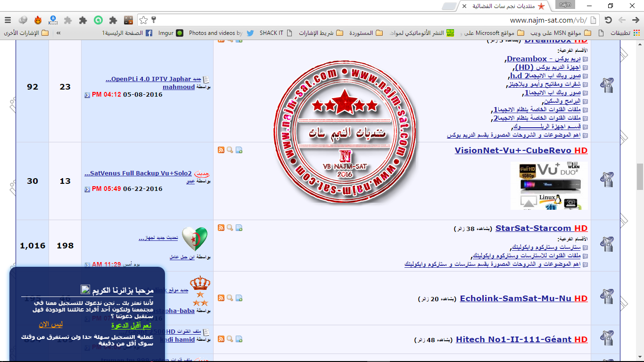This screenshot has width=644, height=362.
Task: Open the 'الإشارات الأخرى' bookmarks folder
Action: point(26,33)
